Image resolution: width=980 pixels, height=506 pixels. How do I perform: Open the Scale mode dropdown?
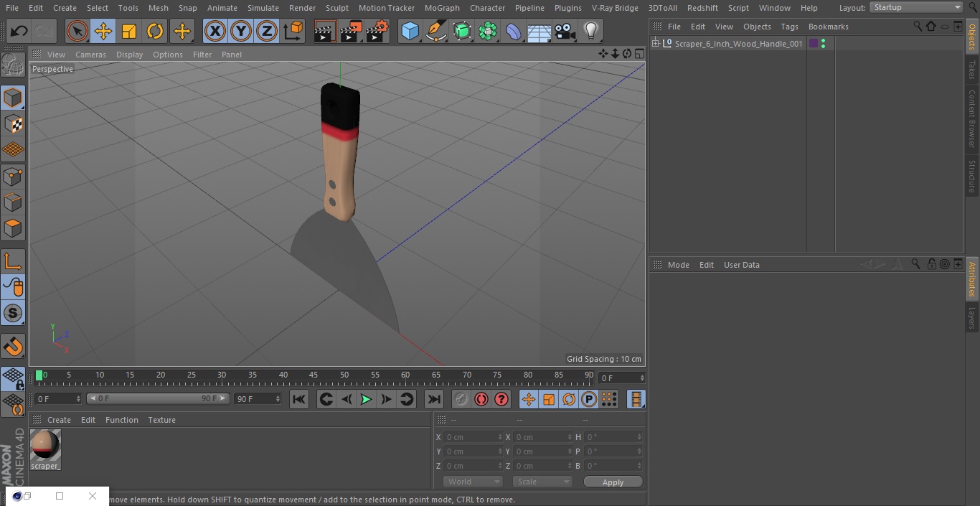coord(542,482)
